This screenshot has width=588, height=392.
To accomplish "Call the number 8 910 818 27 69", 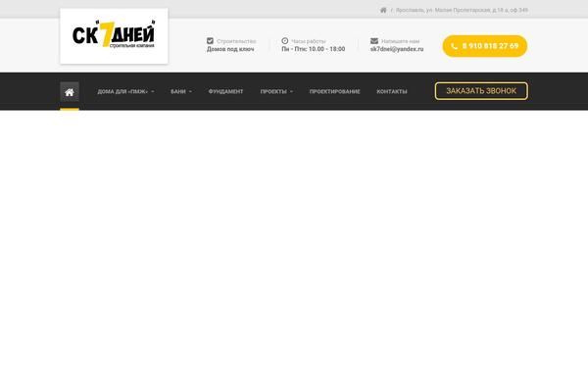I will (x=485, y=46).
